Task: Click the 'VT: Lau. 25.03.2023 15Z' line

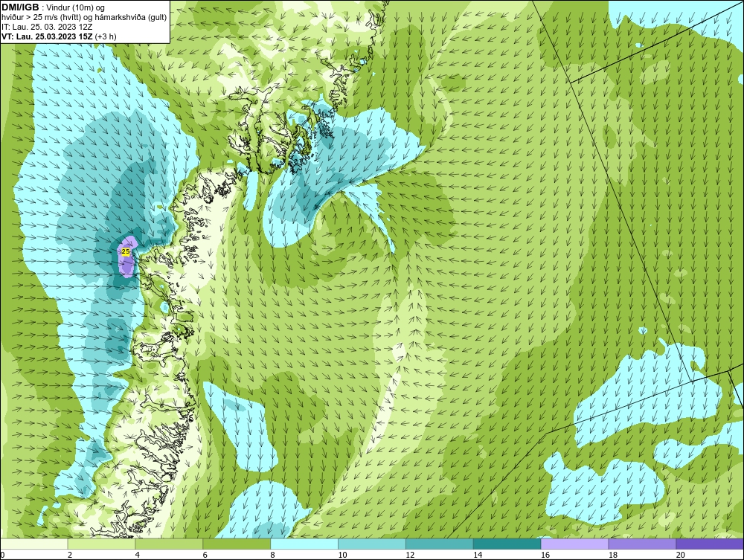Action: click(48, 36)
